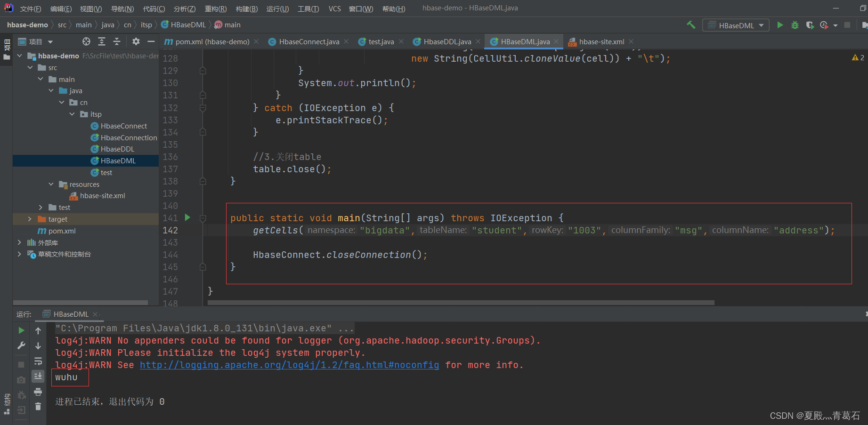
Task: Click the Profiler run icon in toolbar
Action: [x=824, y=25]
